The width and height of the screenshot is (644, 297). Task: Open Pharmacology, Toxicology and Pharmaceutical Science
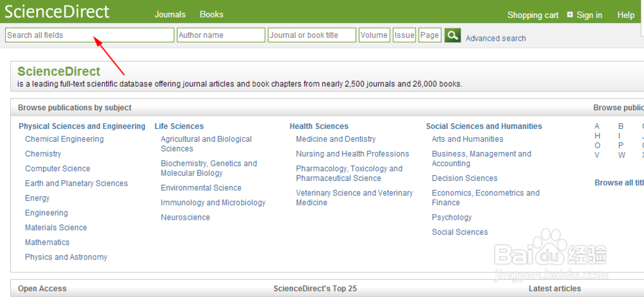349,173
